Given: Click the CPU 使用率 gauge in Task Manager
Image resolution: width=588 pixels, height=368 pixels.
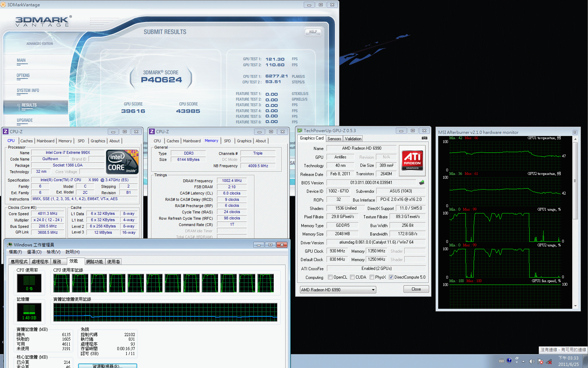Looking at the screenshot, I should point(29,283).
